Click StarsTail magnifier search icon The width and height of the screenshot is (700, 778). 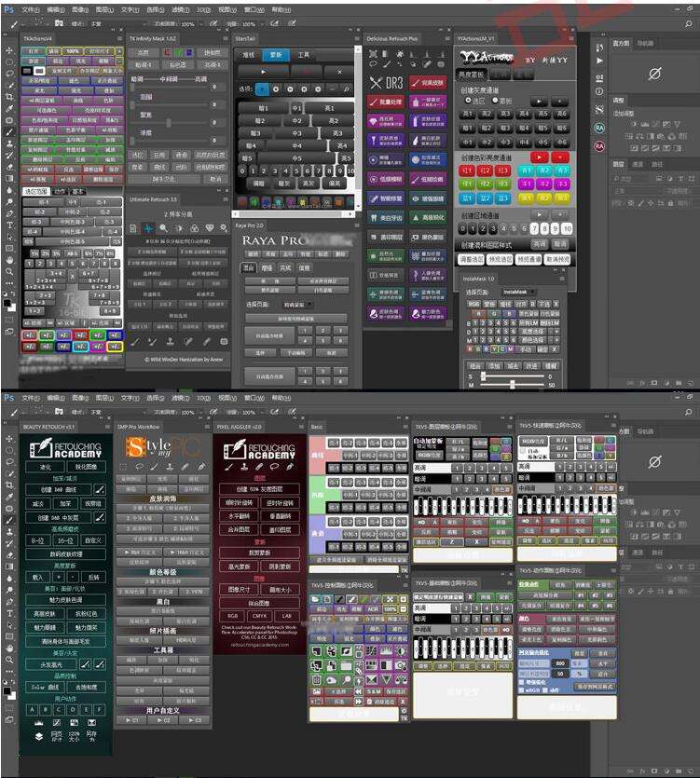coord(346,89)
